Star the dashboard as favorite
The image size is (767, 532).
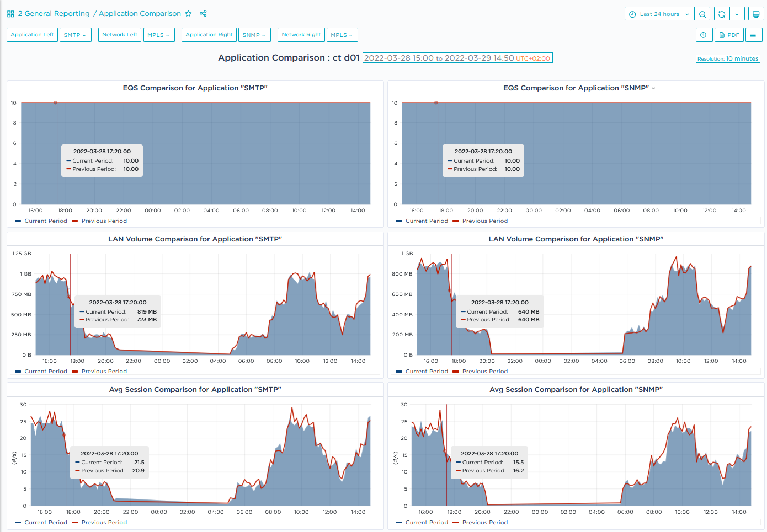(x=188, y=14)
